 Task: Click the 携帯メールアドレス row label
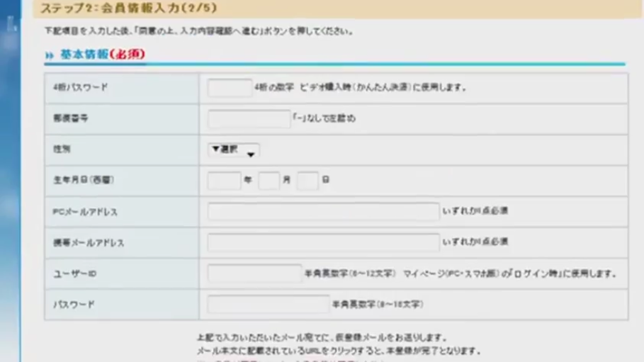(x=89, y=243)
